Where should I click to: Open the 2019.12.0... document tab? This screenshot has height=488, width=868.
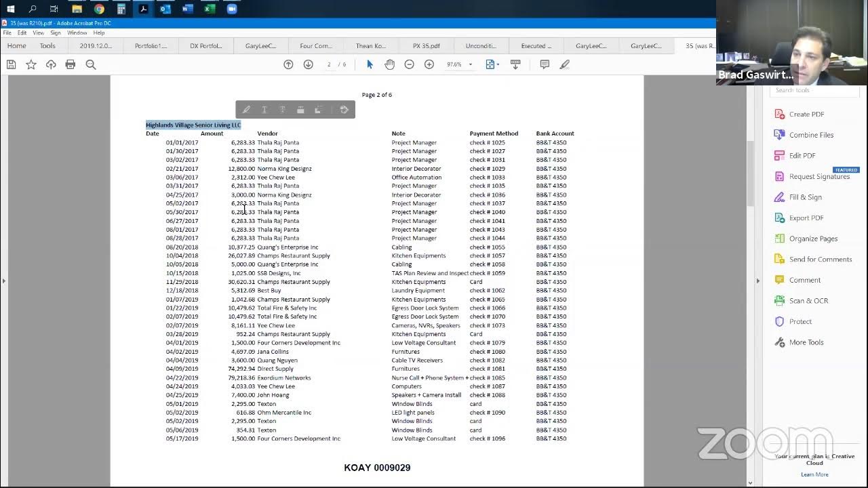96,46
